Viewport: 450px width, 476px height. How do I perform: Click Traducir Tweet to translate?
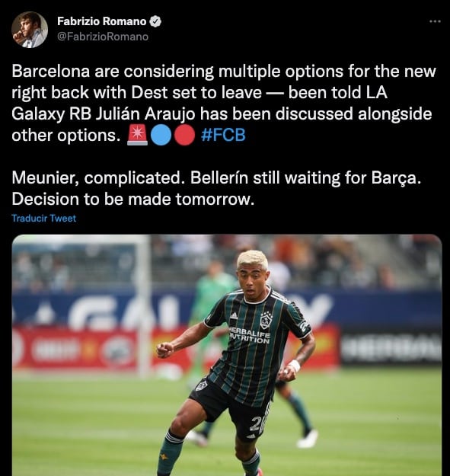43,219
